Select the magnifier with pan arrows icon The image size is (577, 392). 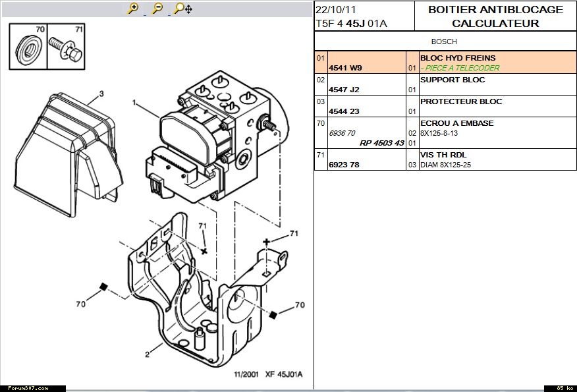tap(182, 9)
